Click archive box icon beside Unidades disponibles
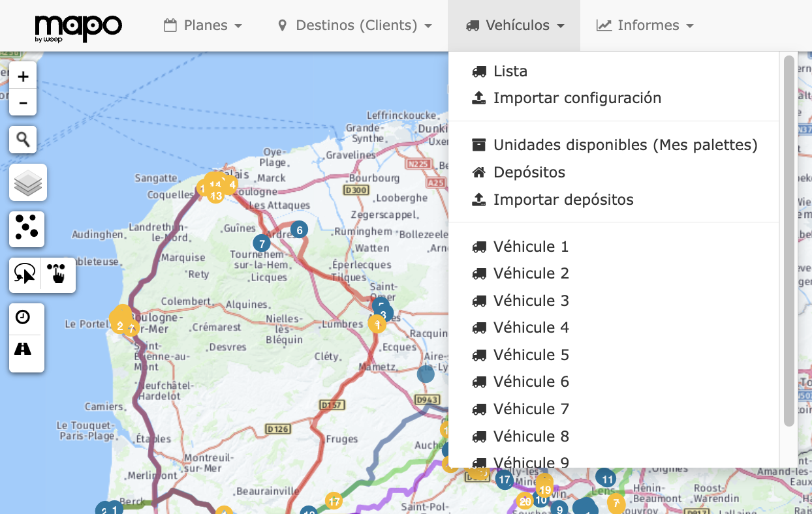Image resolution: width=812 pixels, height=514 pixels. [x=479, y=145]
